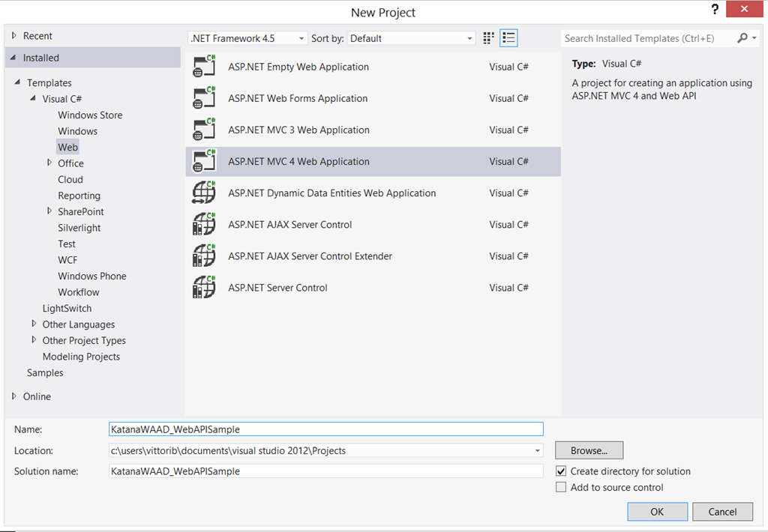Select the ASP.NET Server Control name
The image size is (768, 532).
(x=277, y=288)
